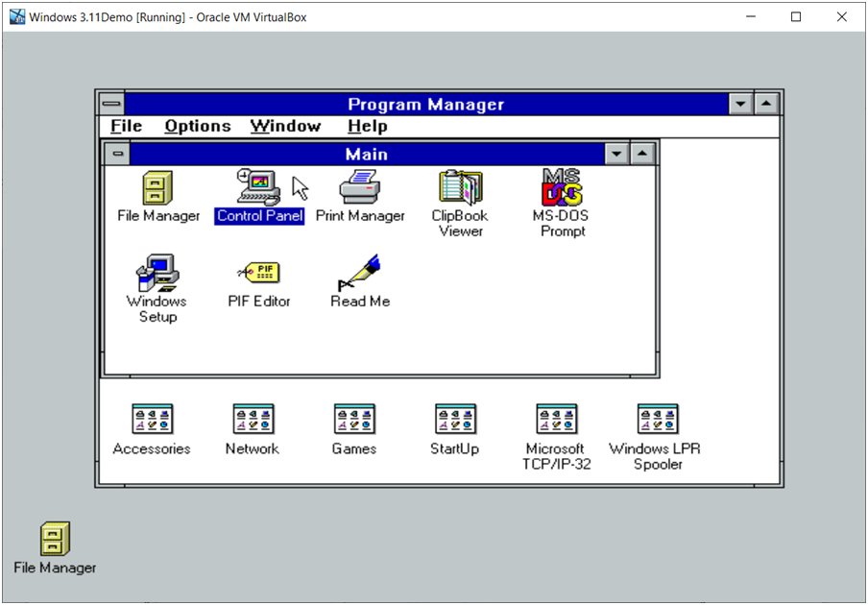Maximize the Main group window
The height and width of the screenshot is (605, 868).
pos(642,154)
